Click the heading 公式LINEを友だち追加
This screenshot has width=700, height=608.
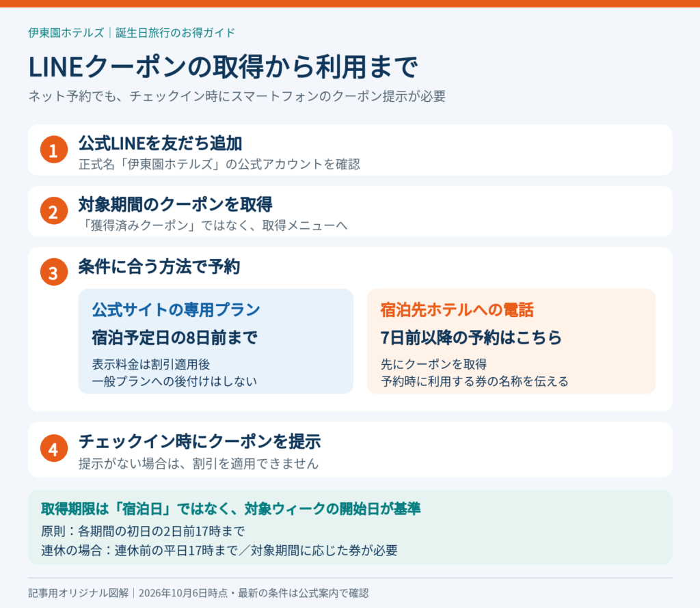(x=160, y=143)
